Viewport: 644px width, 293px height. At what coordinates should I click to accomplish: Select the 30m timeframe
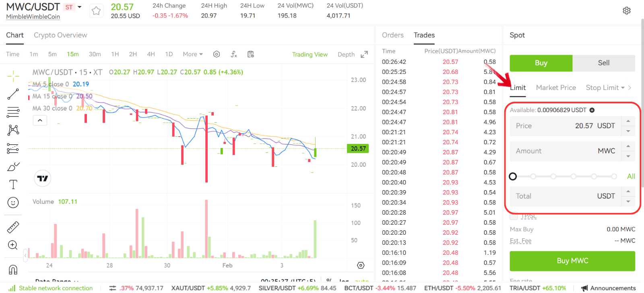pos(95,54)
